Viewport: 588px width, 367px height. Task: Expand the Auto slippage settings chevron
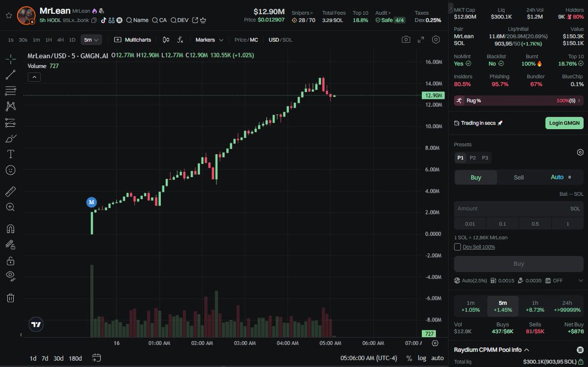[581, 281]
